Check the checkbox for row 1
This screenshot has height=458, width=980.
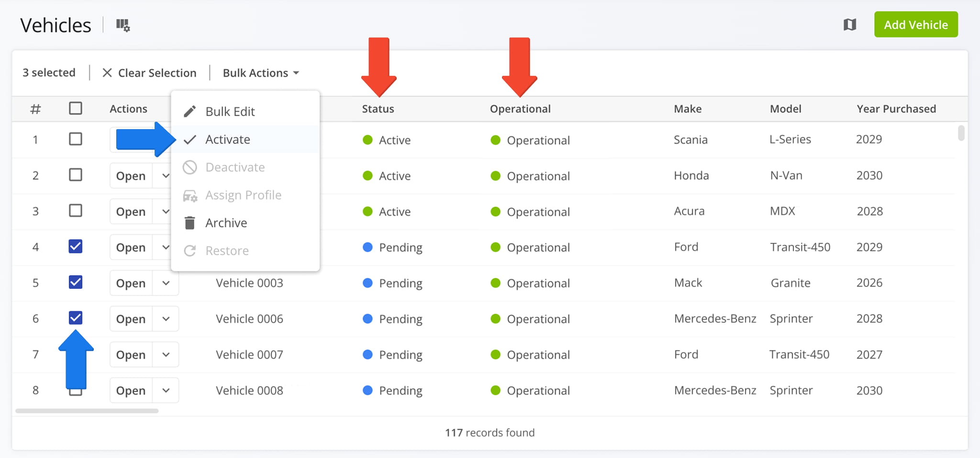tap(76, 139)
